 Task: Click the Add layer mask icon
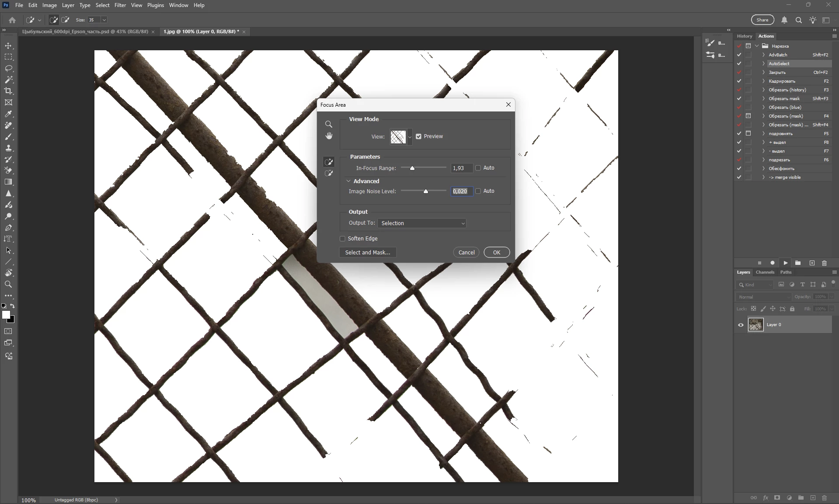click(x=777, y=498)
